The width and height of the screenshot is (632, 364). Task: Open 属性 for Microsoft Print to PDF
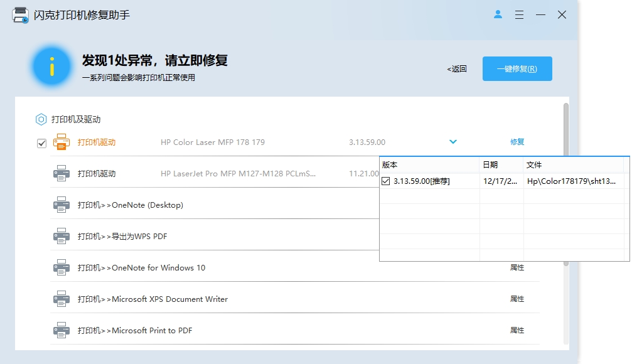point(517,331)
